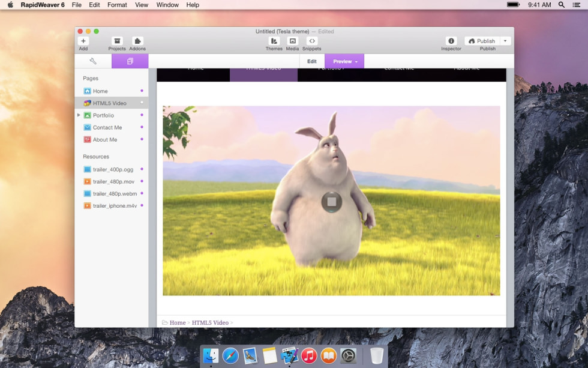Select the trailer_iphone.m4v resource

click(112, 205)
